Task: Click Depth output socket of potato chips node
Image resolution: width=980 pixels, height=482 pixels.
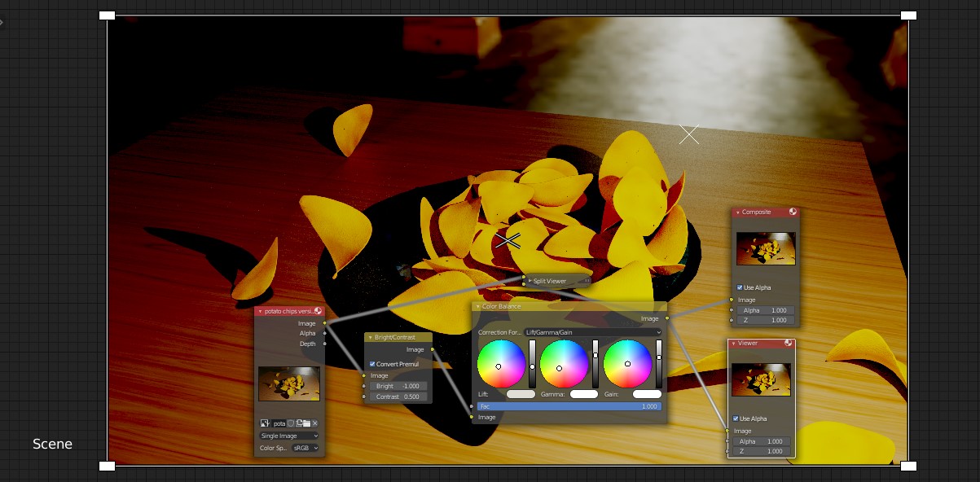Action: [x=325, y=344]
